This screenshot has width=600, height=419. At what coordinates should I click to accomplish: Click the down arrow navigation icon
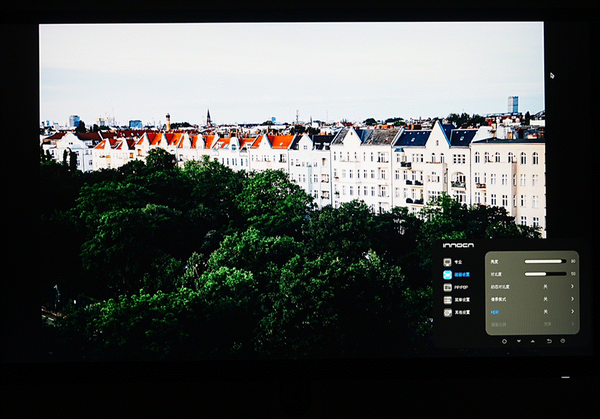(518, 341)
